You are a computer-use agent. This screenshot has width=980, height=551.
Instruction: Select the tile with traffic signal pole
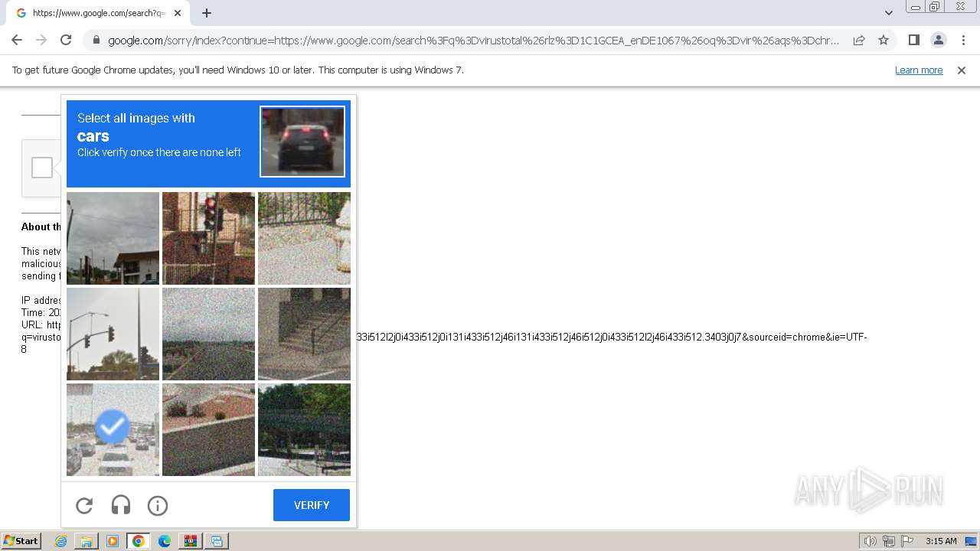[113, 334]
